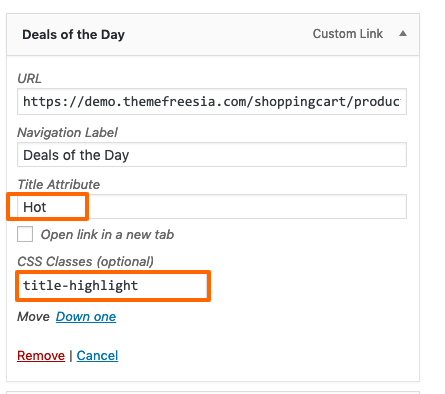Click the Custom Link type label
The image size is (445, 394).
click(348, 34)
